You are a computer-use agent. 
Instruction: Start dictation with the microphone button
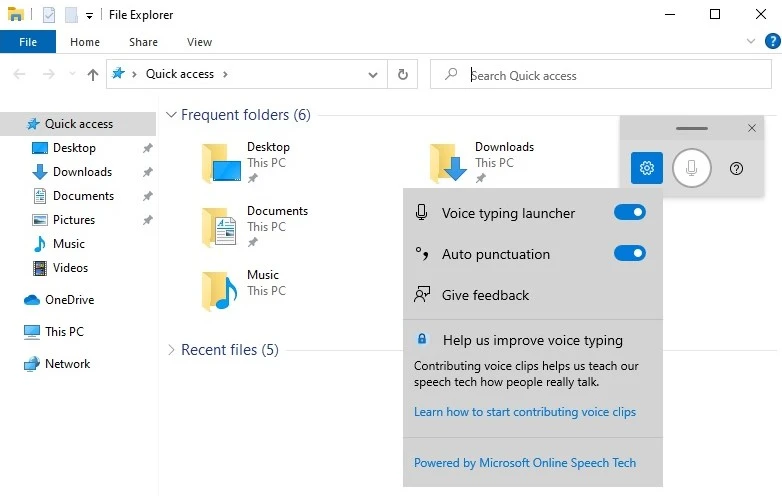click(x=691, y=168)
